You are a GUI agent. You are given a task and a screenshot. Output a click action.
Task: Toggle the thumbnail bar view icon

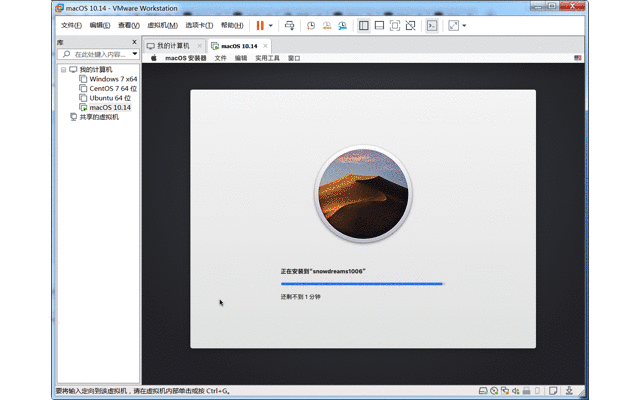coord(379,25)
